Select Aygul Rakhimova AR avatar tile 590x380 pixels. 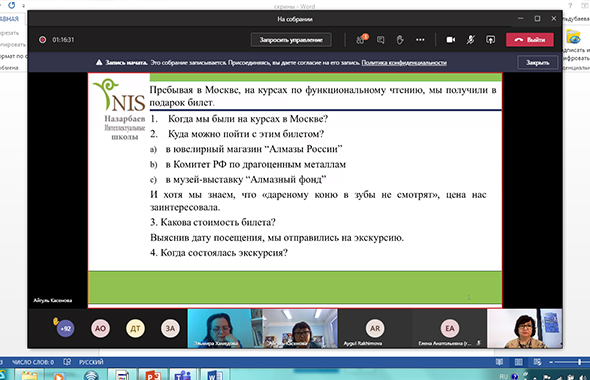(x=375, y=328)
